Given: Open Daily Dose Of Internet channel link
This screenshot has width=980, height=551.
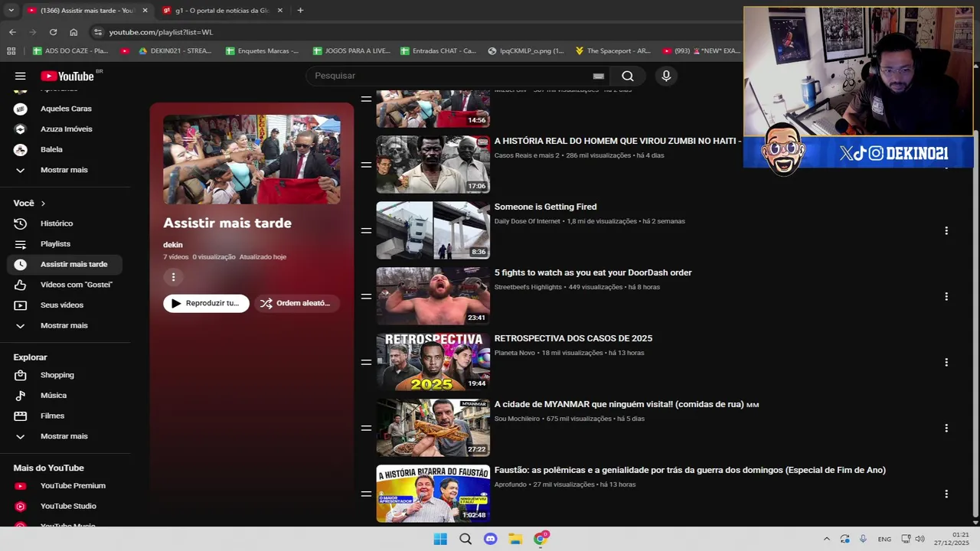Looking at the screenshot, I should click(x=528, y=221).
